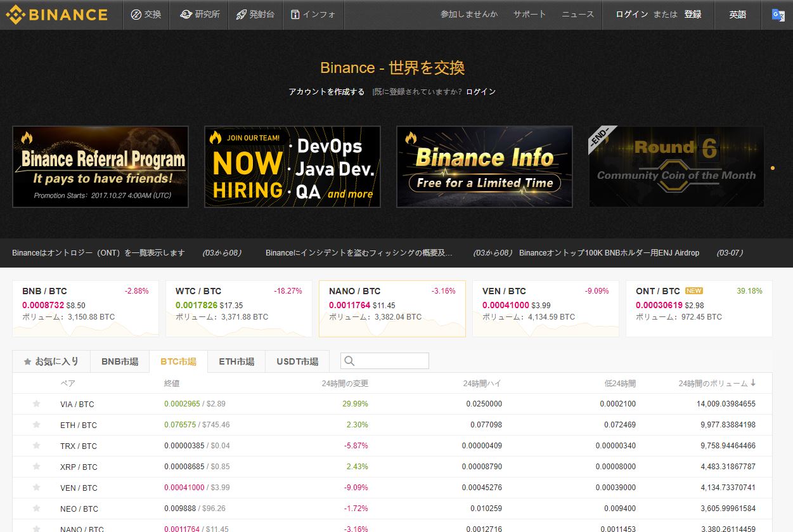
Task: Open the サポート support link
Action: pos(529,14)
